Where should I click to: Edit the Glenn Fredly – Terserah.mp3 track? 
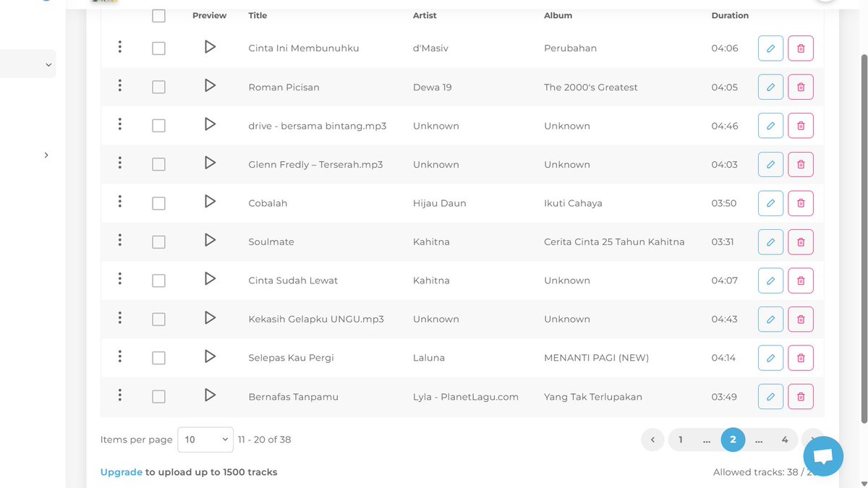click(770, 164)
